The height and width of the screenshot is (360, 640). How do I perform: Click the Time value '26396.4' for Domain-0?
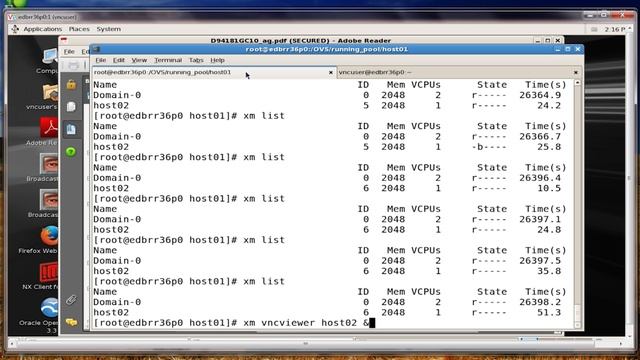click(540, 178)
